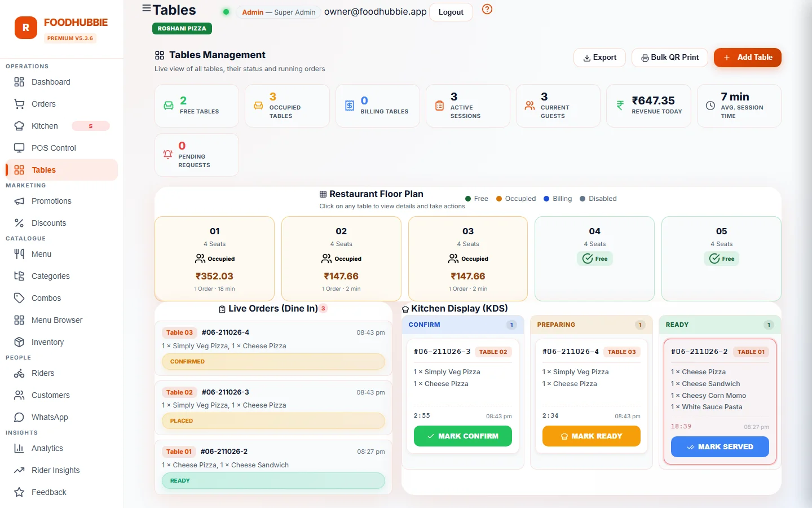Image resolution: width=812 pixels, height=508 pixels.
Task: Click the FoodHubbie R logo icon
Action: click(x=26, y=28)
